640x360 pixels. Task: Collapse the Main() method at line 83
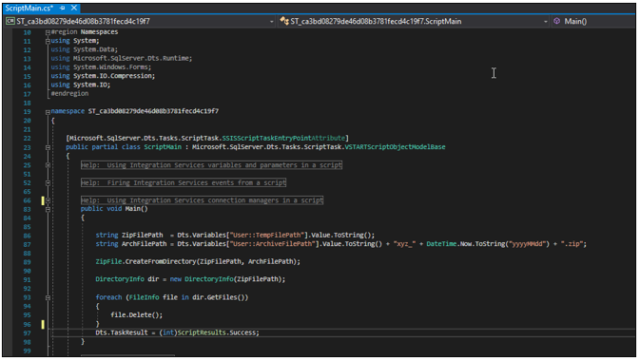tap(48, 209)
